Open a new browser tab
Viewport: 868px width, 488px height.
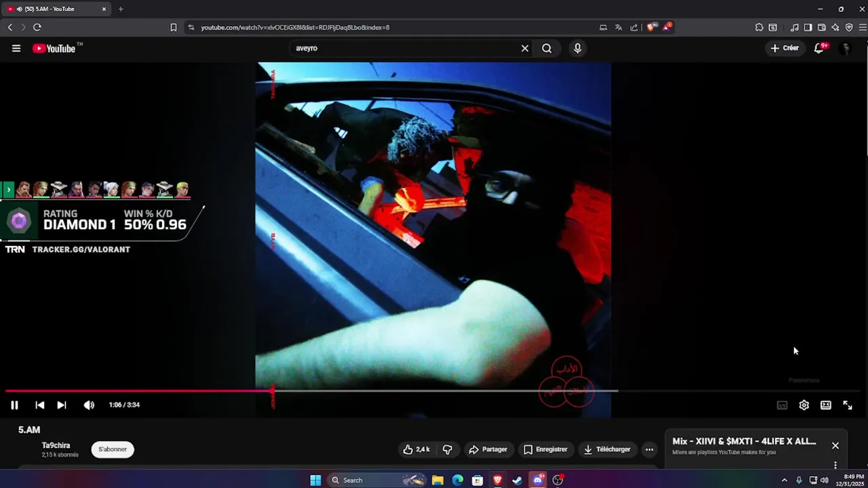point(121,9)
